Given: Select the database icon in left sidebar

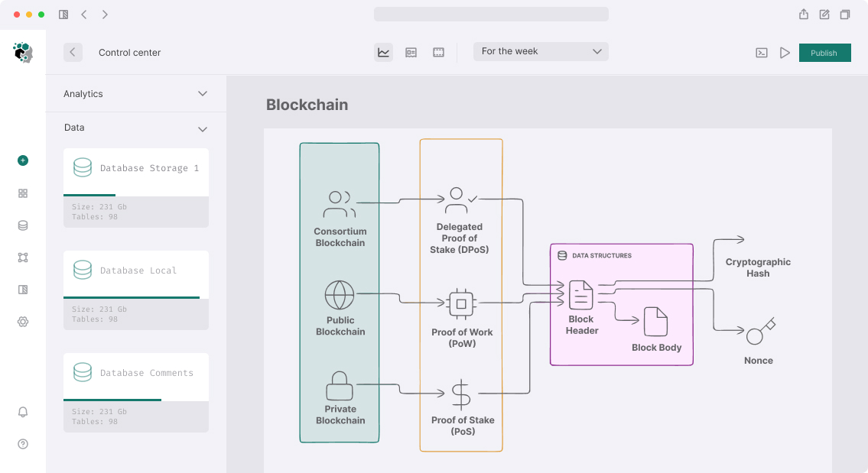Looking at the screenshot, I should coord(23,225).
